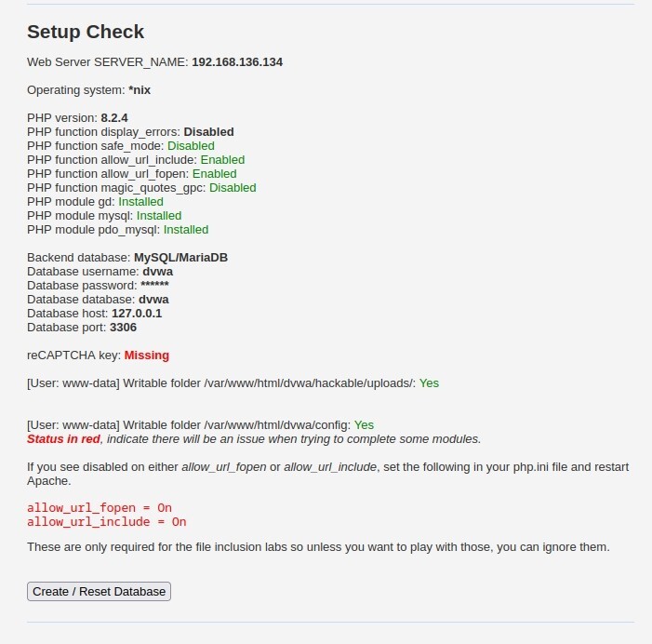This screenshot has width=652, height=644.
Task: Click the Create / Reset Database button
Action: (99, 591)
